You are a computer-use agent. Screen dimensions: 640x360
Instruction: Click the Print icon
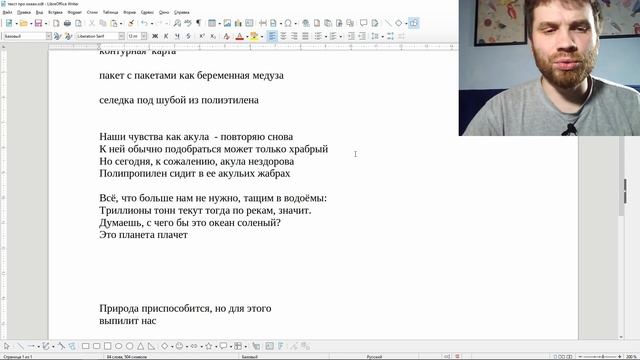67,23
